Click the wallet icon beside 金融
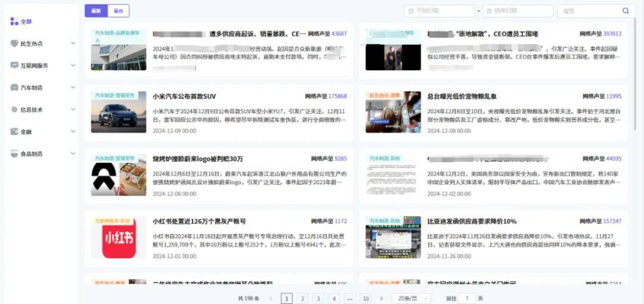Screen dimensions: 644x304 [14, 132]
